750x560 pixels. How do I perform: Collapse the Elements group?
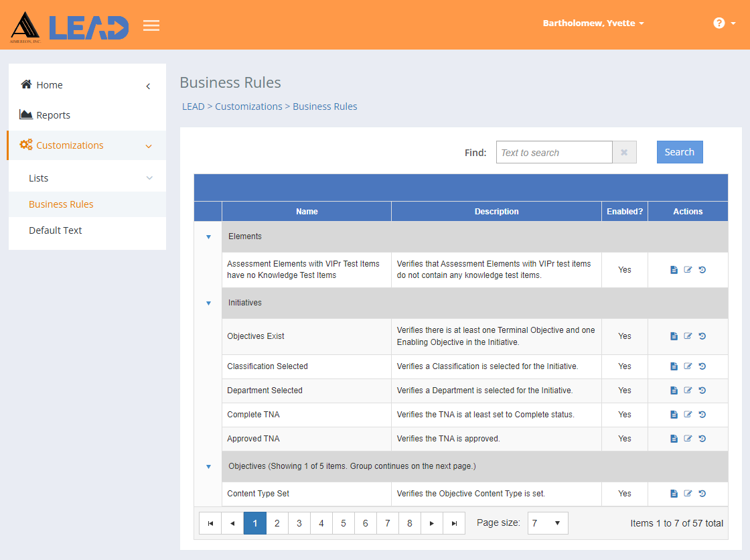coord(208,237)
